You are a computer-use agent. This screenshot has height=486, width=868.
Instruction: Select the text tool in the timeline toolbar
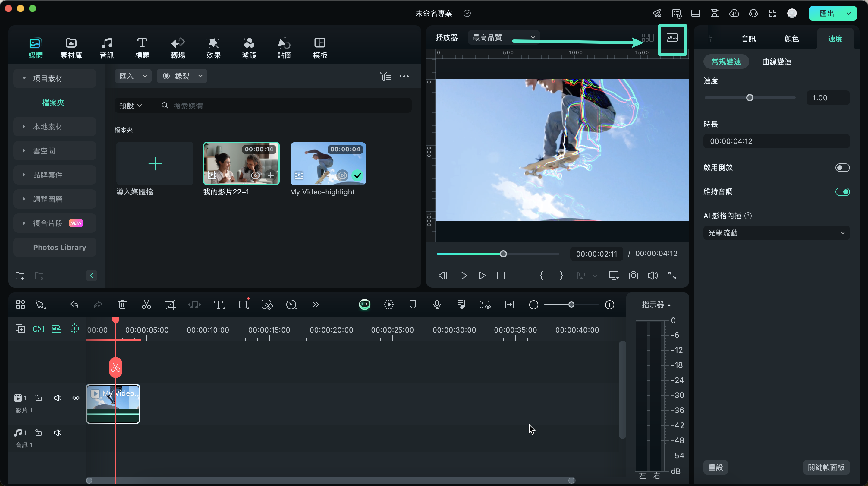point(219,305)
